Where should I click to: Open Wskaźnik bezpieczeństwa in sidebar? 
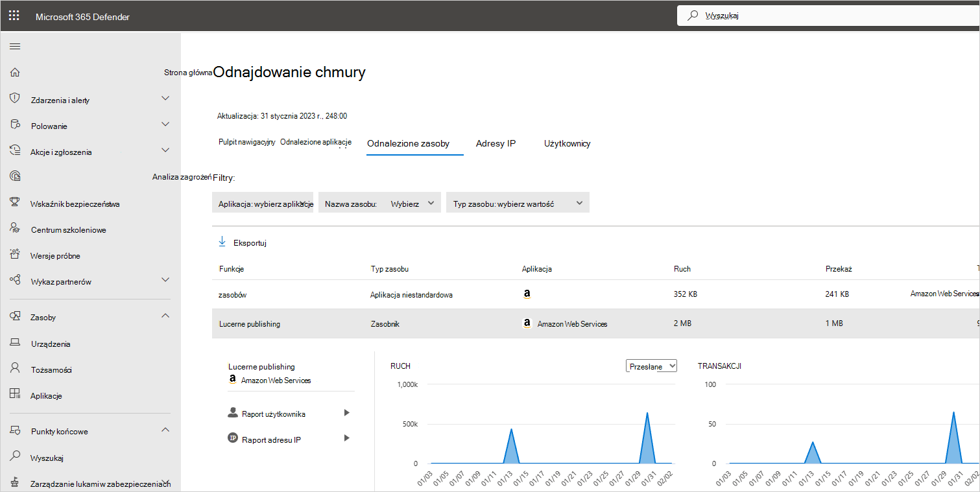(x=75, y=204)
